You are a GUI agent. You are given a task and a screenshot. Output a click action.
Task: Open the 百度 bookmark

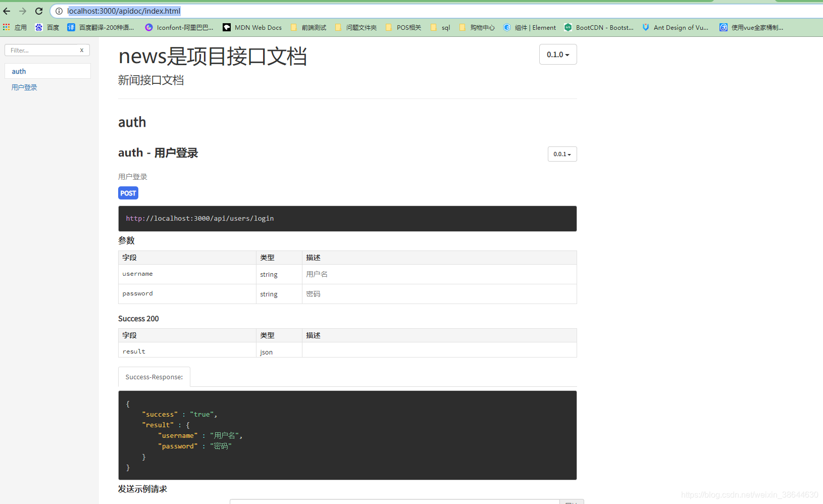pos(47,27)
